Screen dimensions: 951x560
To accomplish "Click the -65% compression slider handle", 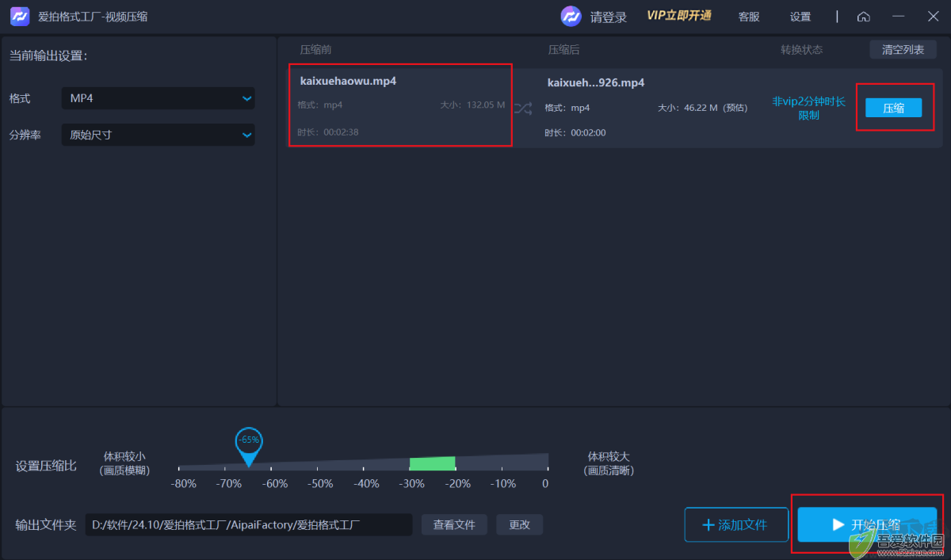I will tap(248, 446).
